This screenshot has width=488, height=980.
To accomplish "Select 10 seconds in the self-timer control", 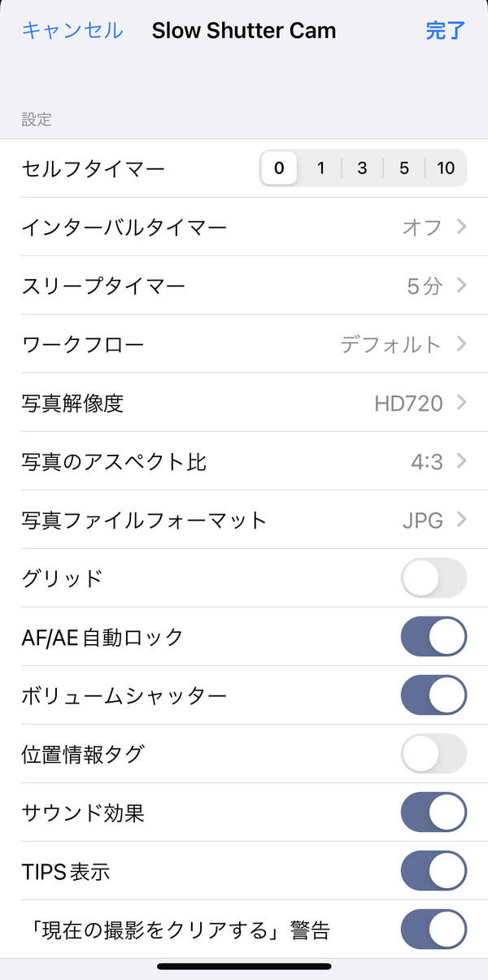I will (x=446, y=168).
